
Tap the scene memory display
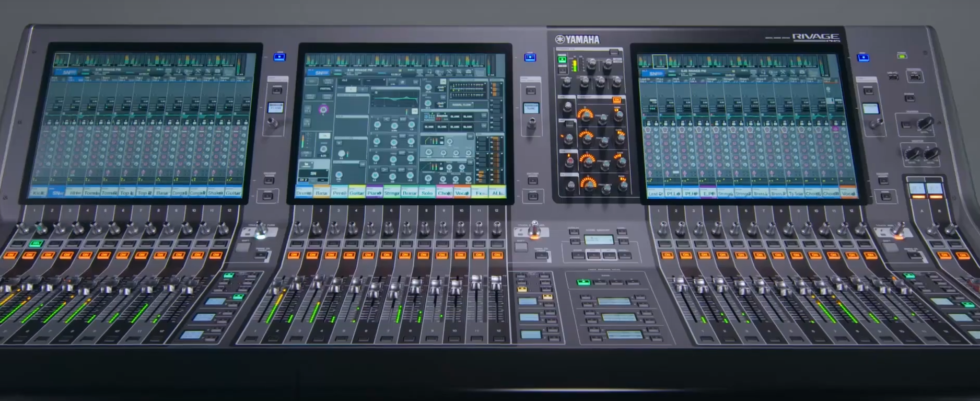(x=599, y=239)
